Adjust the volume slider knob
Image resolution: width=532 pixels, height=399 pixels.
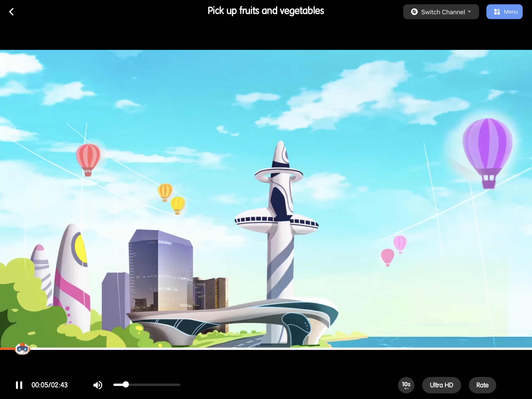[126, 385]
